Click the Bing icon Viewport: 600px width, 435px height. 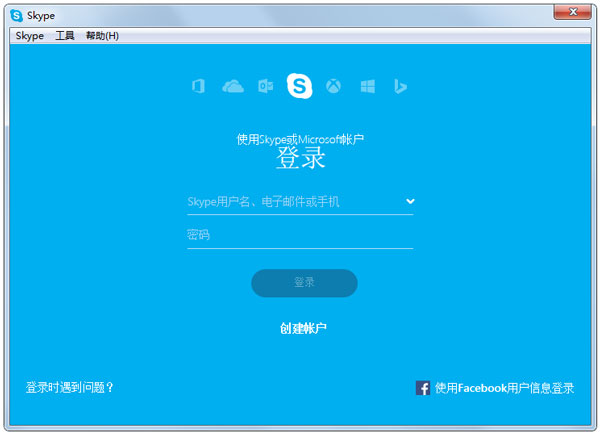coord(400,86)
